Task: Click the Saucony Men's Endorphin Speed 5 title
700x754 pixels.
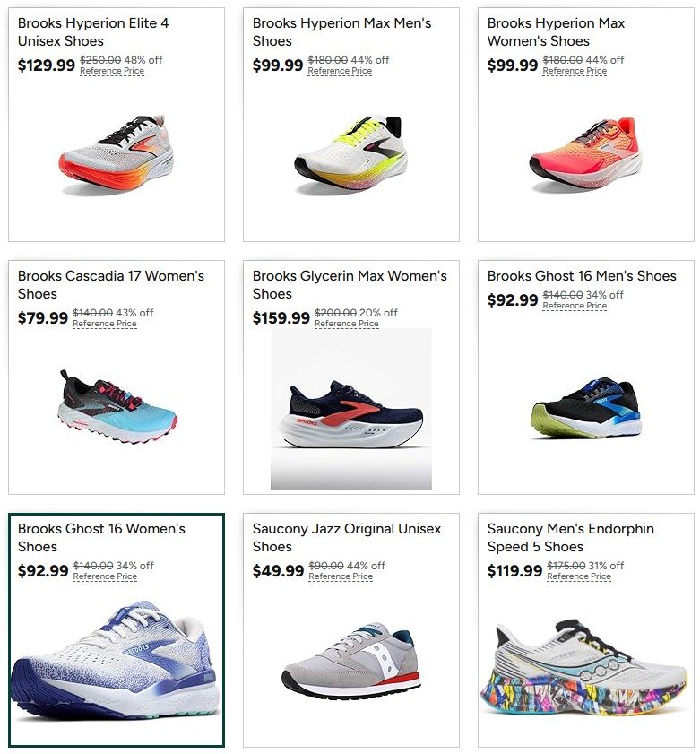Action: (571, 538)
